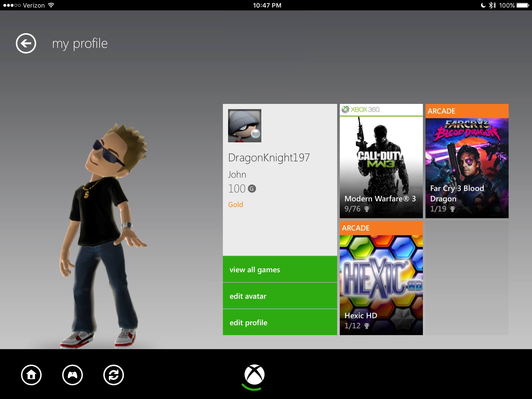Viewport: 532px width, 399px height.
Task: Open Far Cry 3 Blood Dragon tile
Action: tap(467, 161)
